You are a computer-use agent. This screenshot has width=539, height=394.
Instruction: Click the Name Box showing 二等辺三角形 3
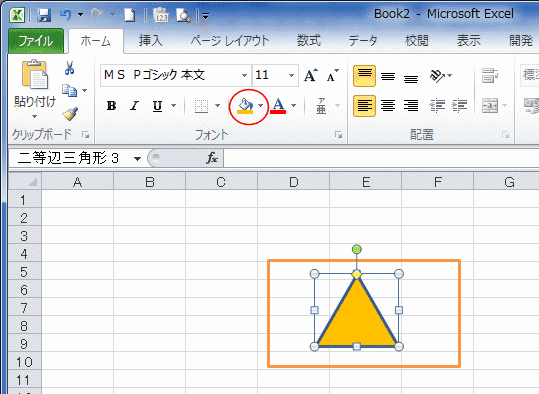coord(70,158)
